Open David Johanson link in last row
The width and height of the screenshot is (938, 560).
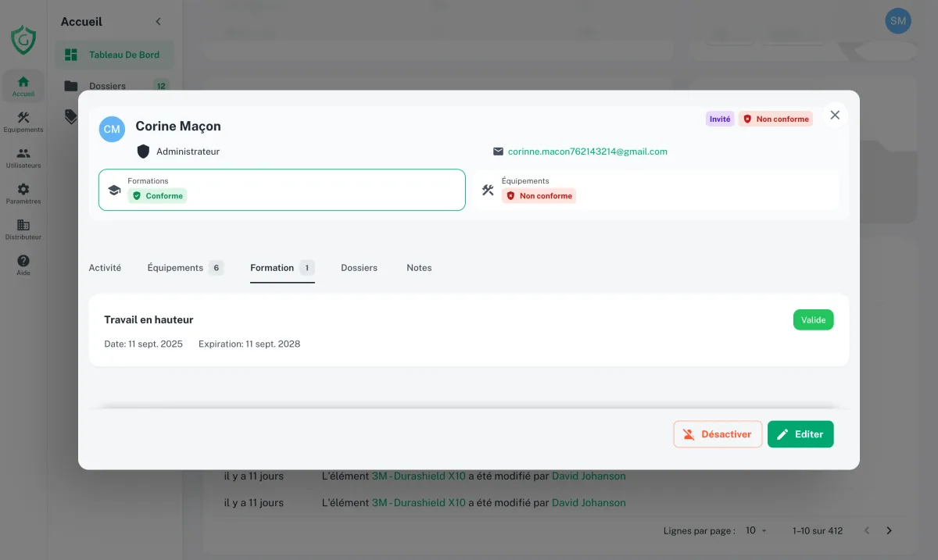(589, 503)
